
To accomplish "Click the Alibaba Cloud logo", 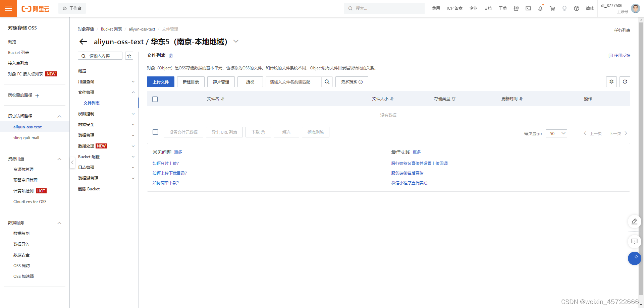I will click(35, 9).
